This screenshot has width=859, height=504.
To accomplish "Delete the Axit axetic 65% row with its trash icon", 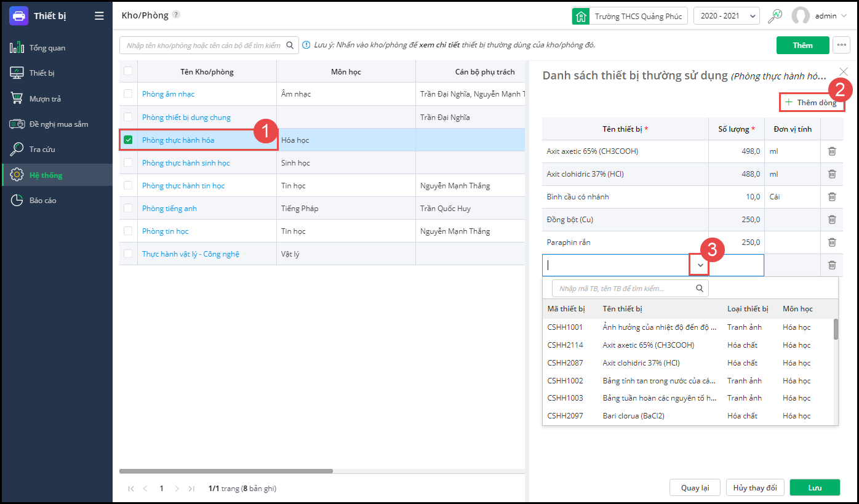I will coord(831,151).
